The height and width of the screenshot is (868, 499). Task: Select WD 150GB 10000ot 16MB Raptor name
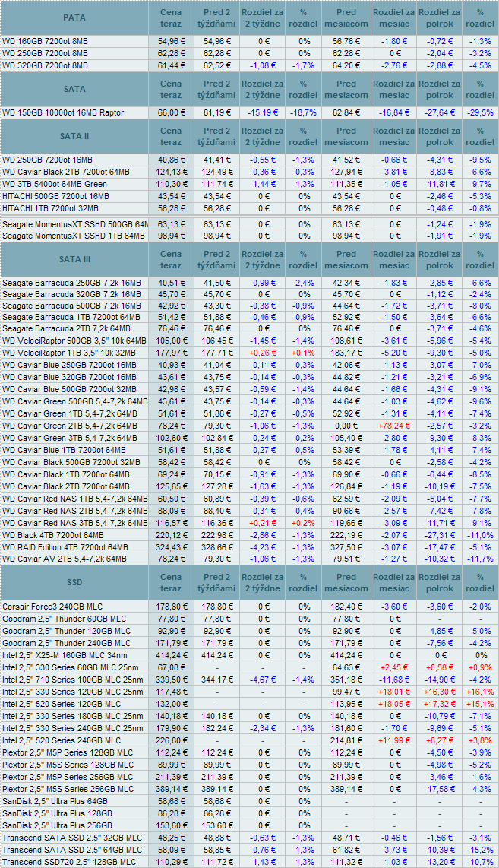pyautogui.click(x=63, y=113)
